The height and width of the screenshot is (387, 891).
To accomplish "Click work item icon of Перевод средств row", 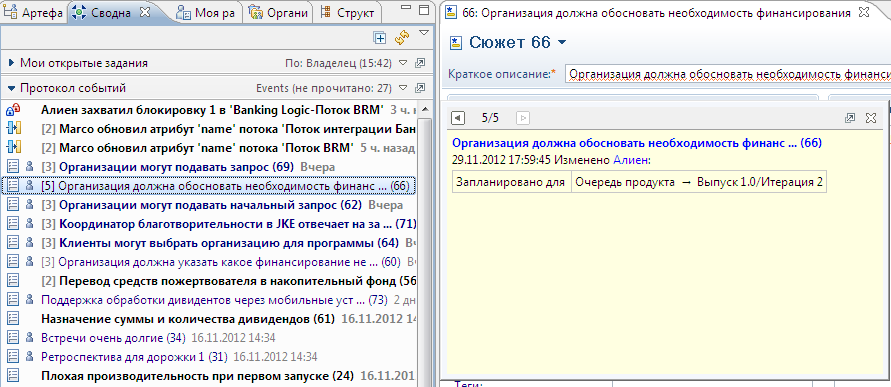I will [x=12, y=281].
